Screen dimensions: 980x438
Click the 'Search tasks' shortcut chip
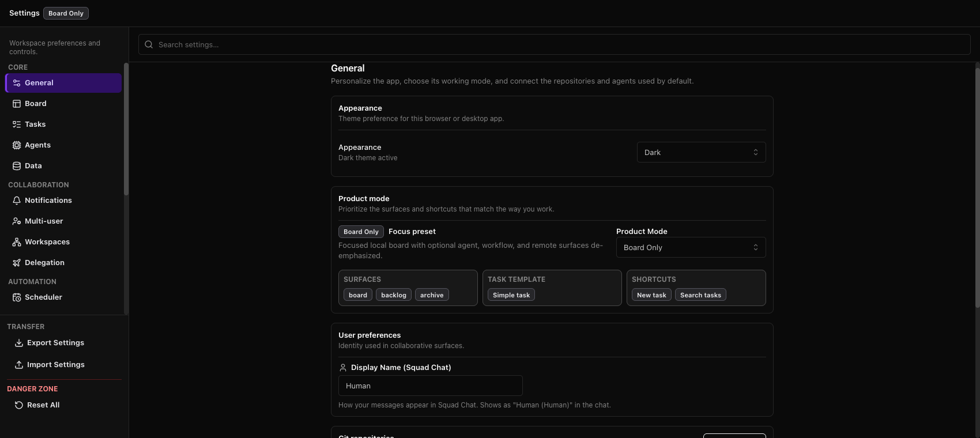point(700,295)
